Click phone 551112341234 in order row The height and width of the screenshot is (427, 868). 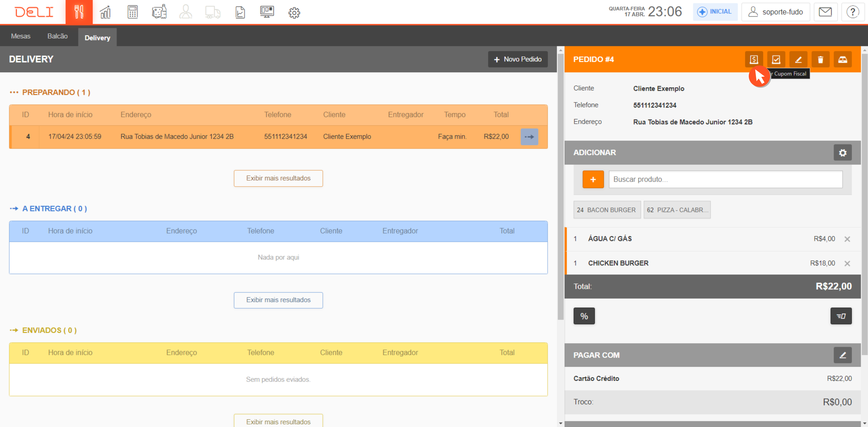point(285,137)
